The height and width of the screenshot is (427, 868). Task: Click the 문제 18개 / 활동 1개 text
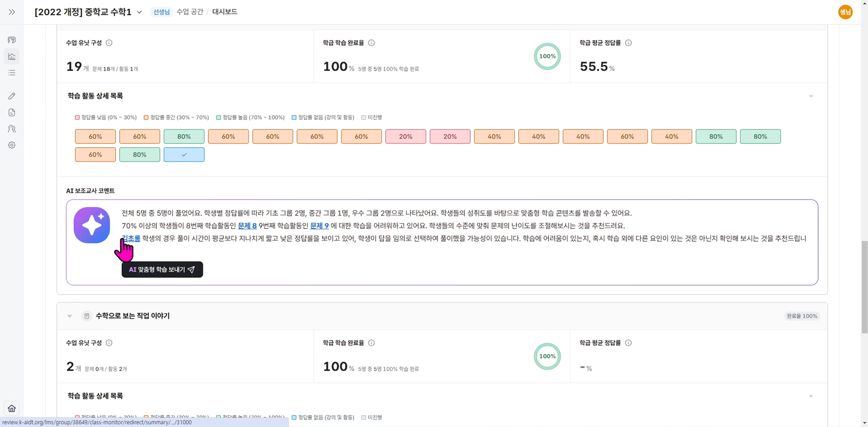pos(115,69)
